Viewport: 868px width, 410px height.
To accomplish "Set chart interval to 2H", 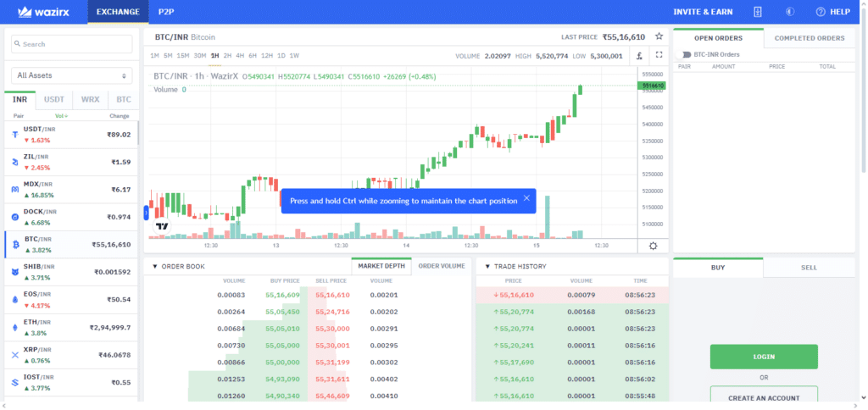I will tap(227, 55).
